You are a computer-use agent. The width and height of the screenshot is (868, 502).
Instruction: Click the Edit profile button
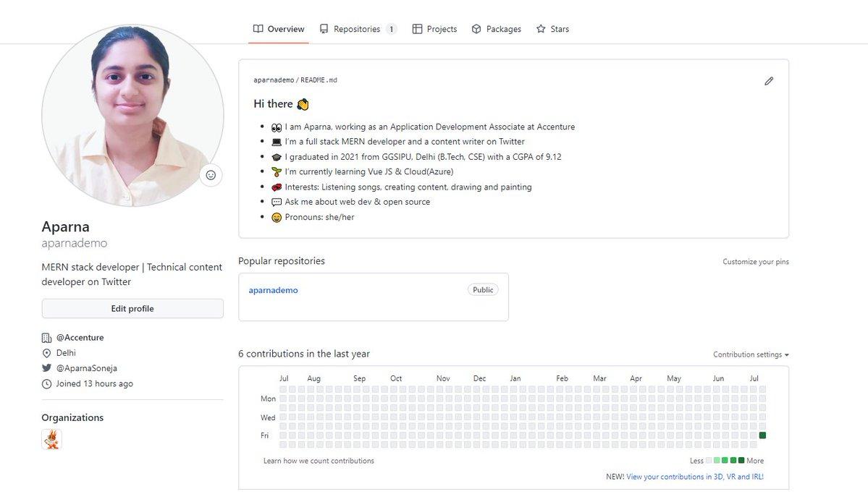pyautogui.click(x=132, y=308)
